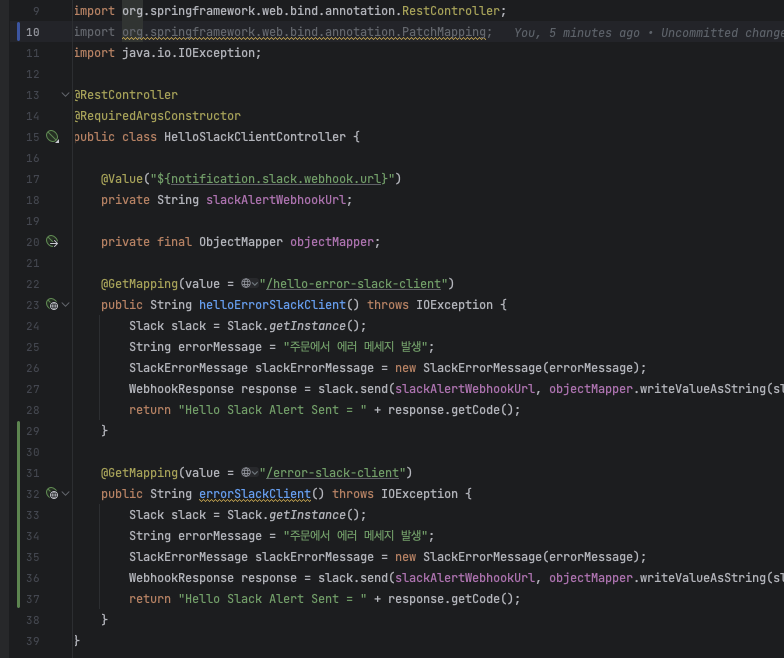This screenshot has width=784, height=658.
Task: Click line number 39 in the gutter
Action: coord(32,641)
